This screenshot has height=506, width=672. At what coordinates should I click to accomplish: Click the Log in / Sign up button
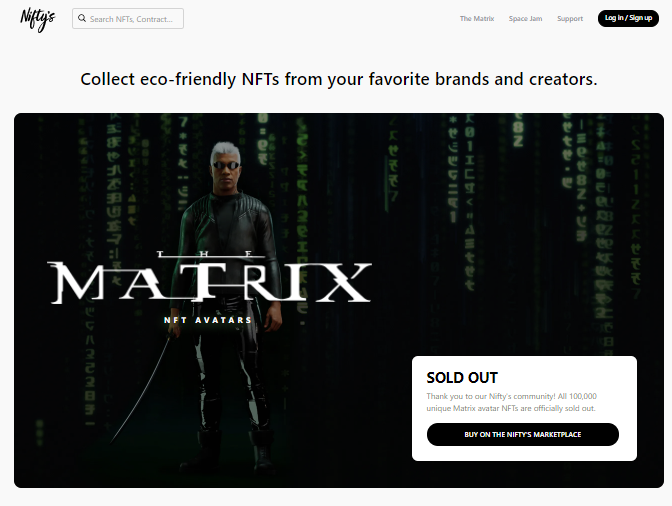click(x=628, y=18)
